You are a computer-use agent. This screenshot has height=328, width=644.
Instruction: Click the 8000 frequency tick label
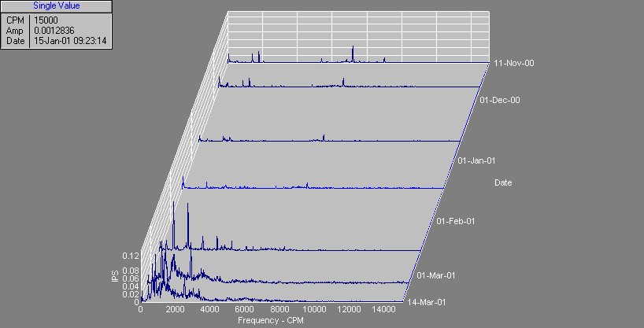(279, 311)
